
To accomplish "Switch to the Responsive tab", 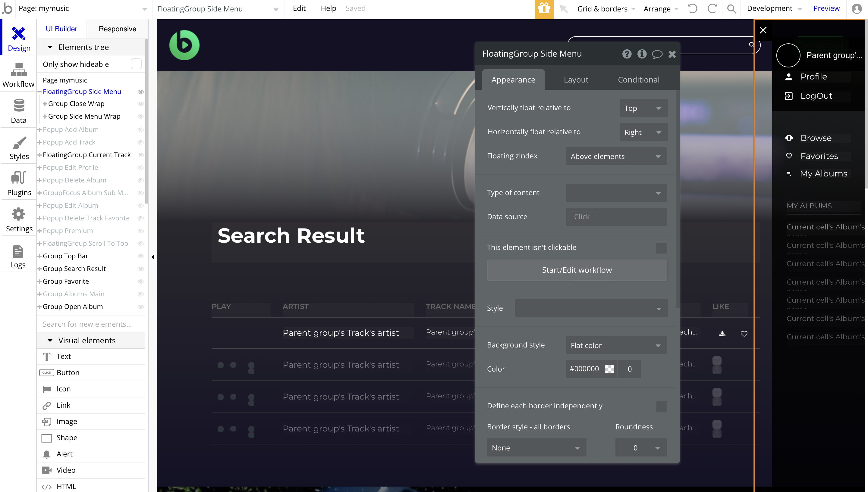I will [117, 29].
